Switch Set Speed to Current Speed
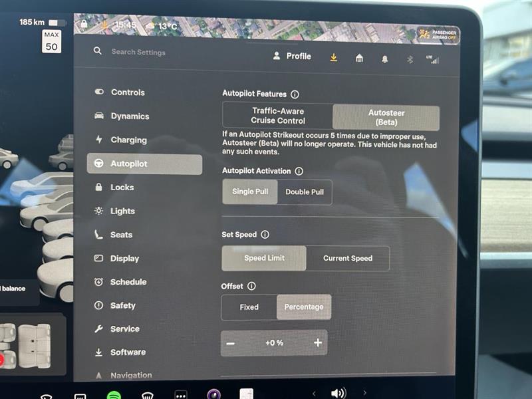 [x=348, y=258]
